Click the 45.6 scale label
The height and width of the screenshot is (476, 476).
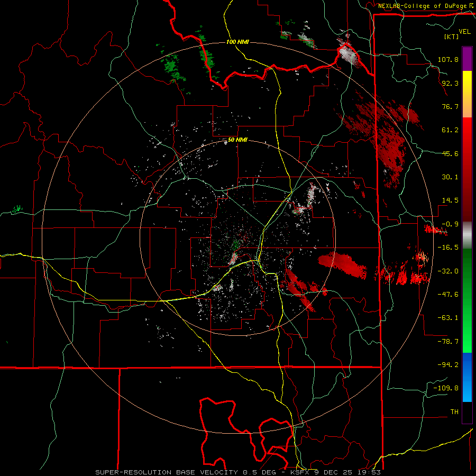[x=450, y=153]
